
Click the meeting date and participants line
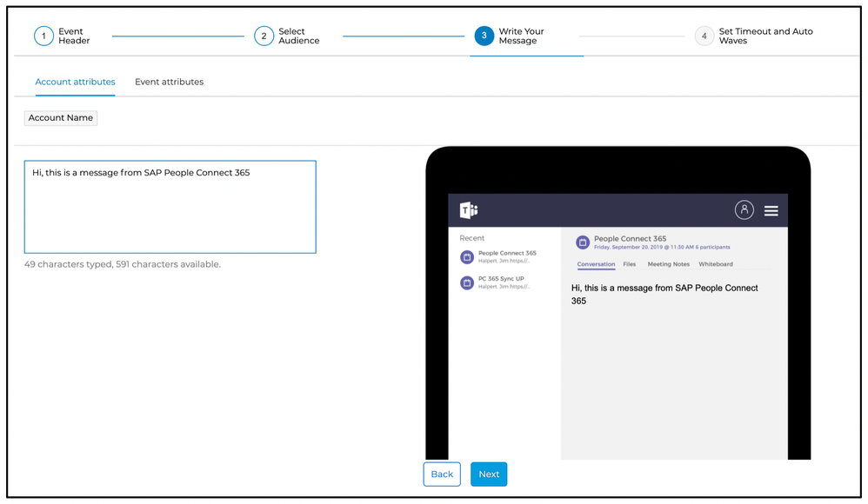tap(662, 248)
